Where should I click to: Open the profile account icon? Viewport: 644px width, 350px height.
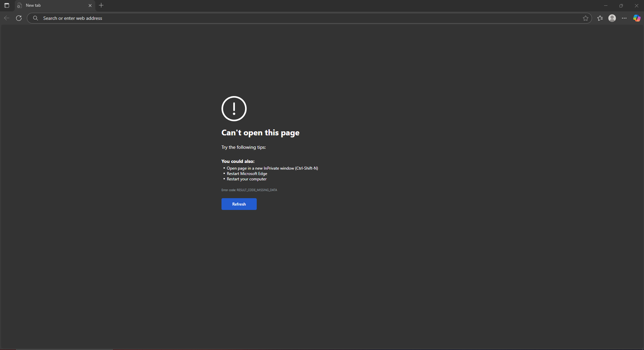coord(612,18)
